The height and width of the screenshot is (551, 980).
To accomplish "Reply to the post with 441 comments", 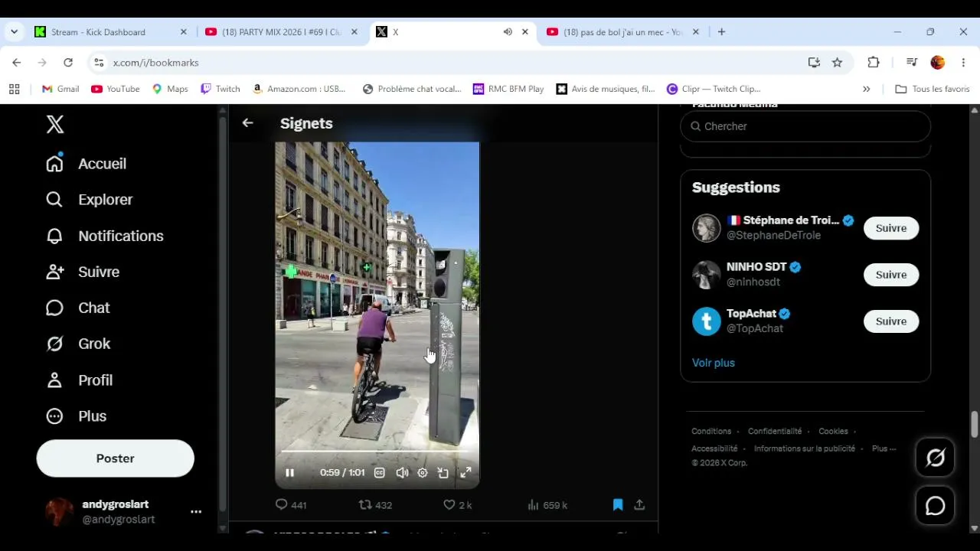I will pos(291,505).
